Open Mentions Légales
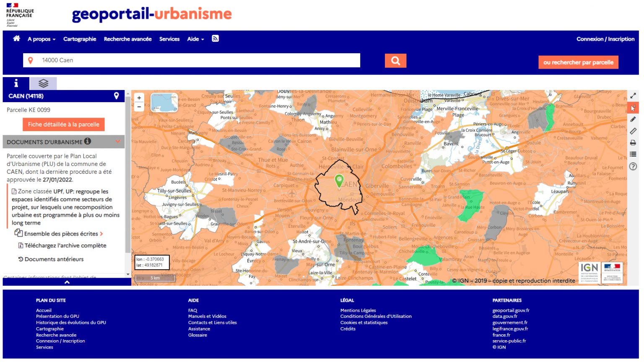The height and width of the screenshot is (364, 644). [358, 310]
